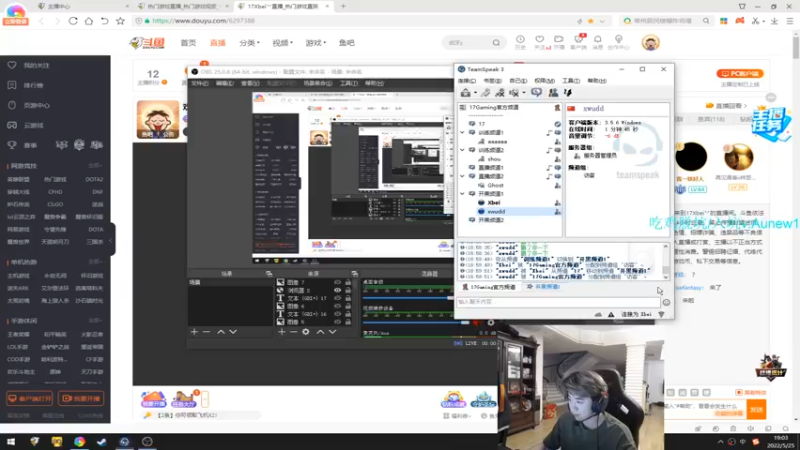
Task: Select 开黑频道2 channel in TeamSpeak
Action: [x=491, y=220]
